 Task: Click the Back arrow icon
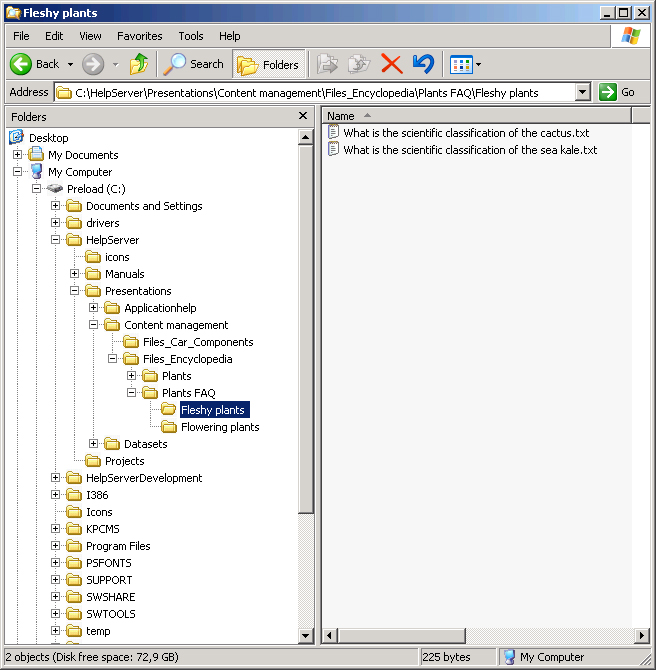click(21, 64)
